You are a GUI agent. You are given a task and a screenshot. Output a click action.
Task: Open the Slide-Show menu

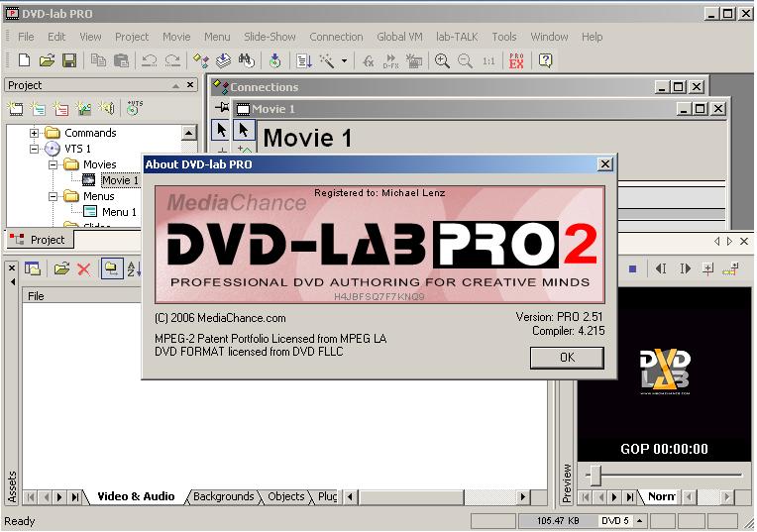pos(270,37)
